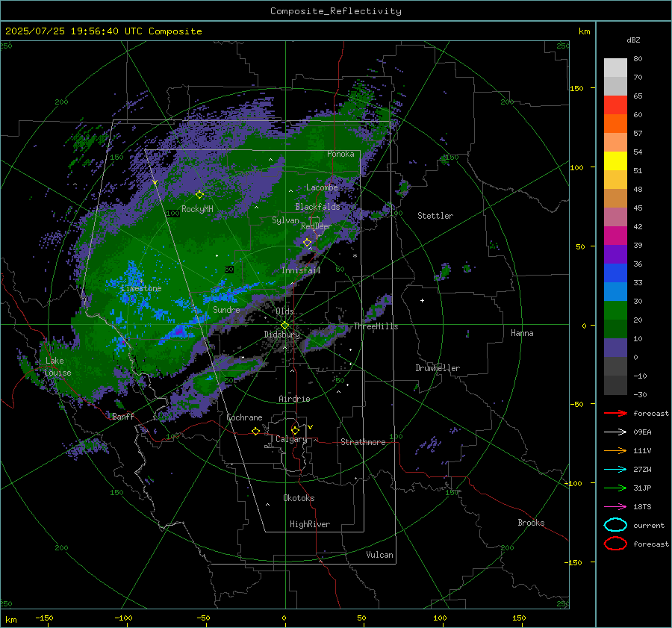The height and width of the screenshot is (628, 672).
Task: Click the Brooks city label
Action: point(531,523)
